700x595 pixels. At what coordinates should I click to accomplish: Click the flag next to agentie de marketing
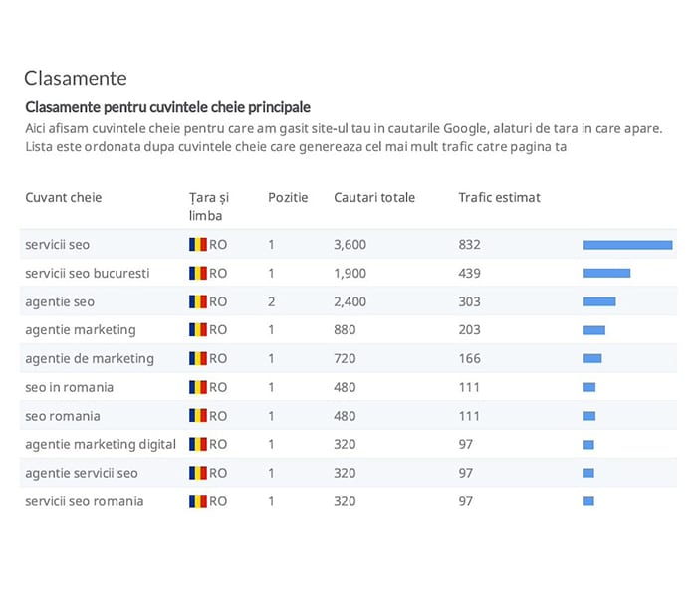197,358
